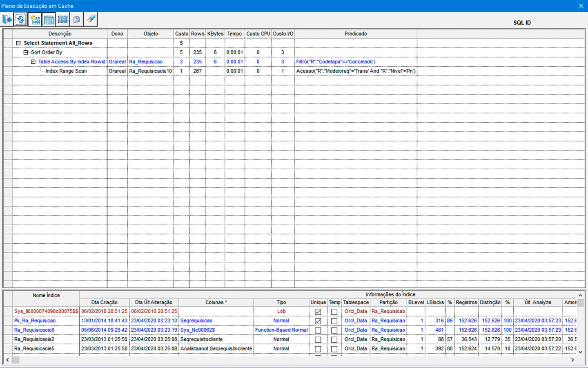Image resolution: width=588 pixels, height=368 pixels.
Task: Collapse the Select Statement All_Rows node
Action: (x=18, y=43)
